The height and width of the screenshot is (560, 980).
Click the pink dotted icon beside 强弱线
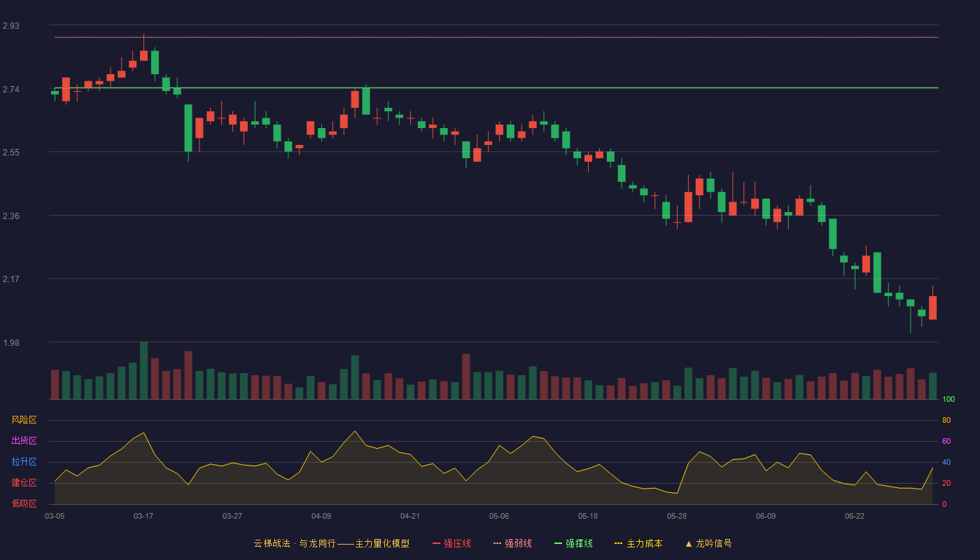497,543
